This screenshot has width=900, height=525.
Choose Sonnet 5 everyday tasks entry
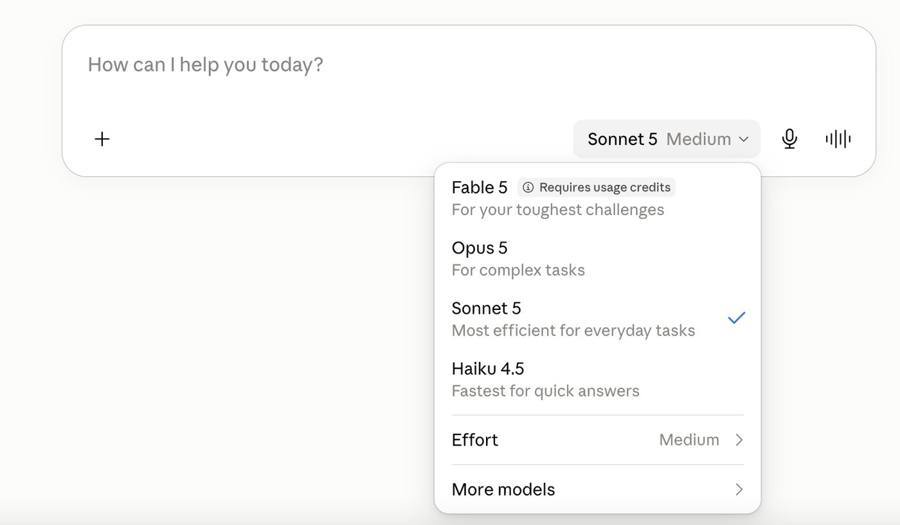598,319
